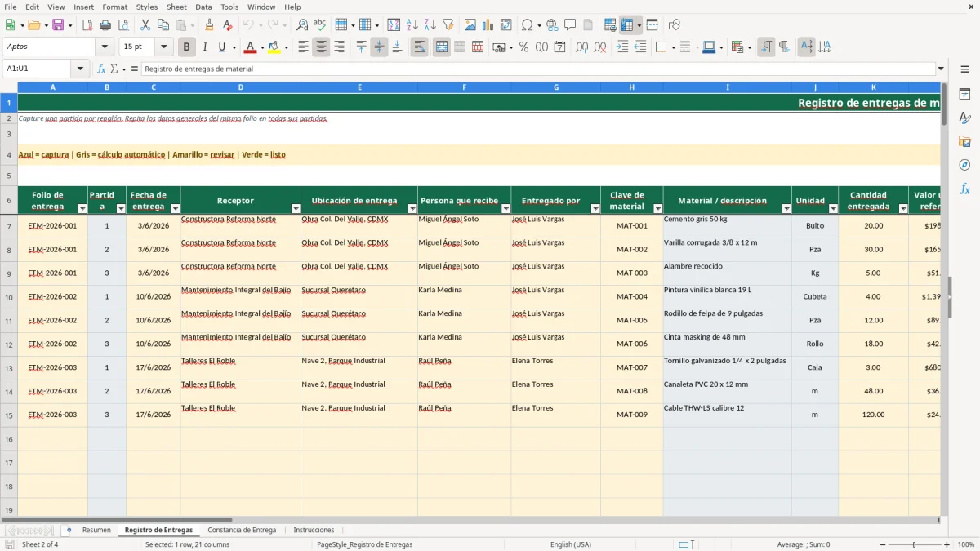Align text right
Viewport: 980px width, 551px height.
[339, 47]
